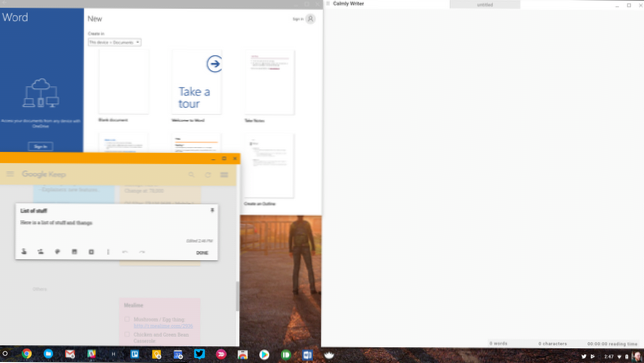Viewport: 644px width, 363px height.
Task: Click the Google Keep search icon
Action: pyautogui.click(x=191, y=175)
